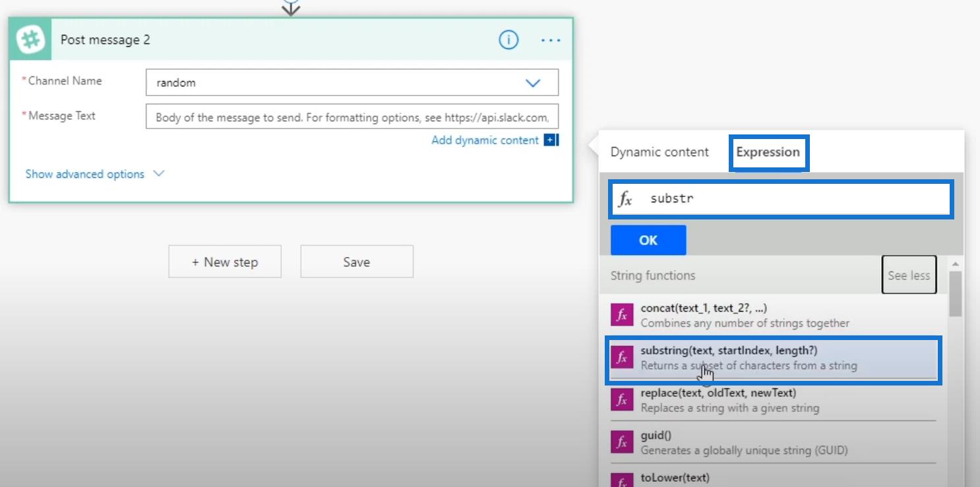This screenshot has height=487, width=980.
Task: Choose concat(text_1, text_2?, ...) function
Action: click(x=774, y=315)
